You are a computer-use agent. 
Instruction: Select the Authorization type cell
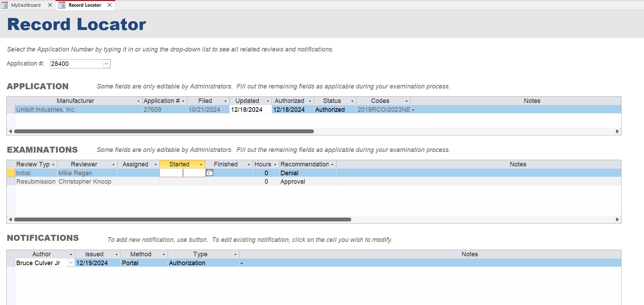click(x=204, y=263)
